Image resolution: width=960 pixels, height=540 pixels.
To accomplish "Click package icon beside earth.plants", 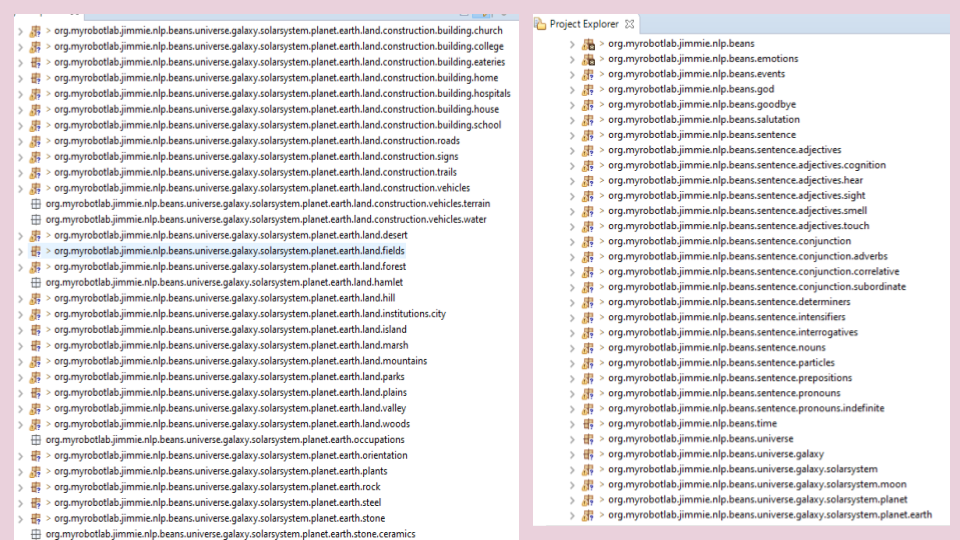I will (36, 471).
